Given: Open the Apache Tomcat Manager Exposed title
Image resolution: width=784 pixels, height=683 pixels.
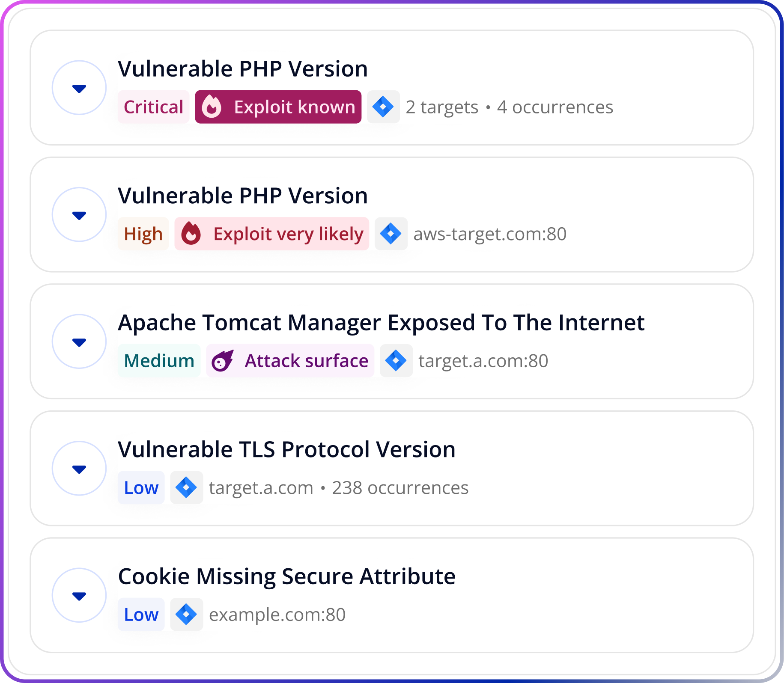Looking at the screenshot, I should click(x=381, y=322).
